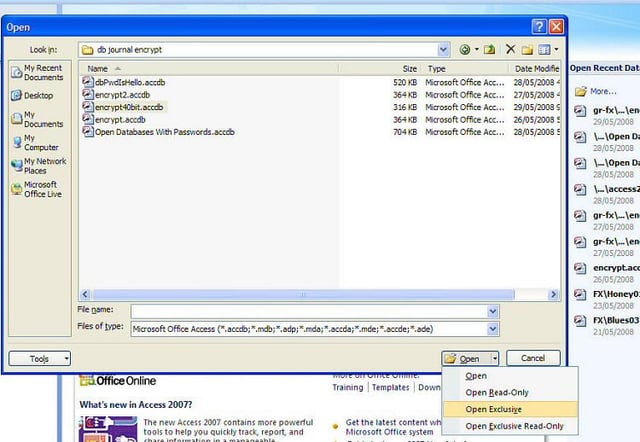Open the Back button history arrow
Viewport: 640px width, 442px height.
point(476,50)
